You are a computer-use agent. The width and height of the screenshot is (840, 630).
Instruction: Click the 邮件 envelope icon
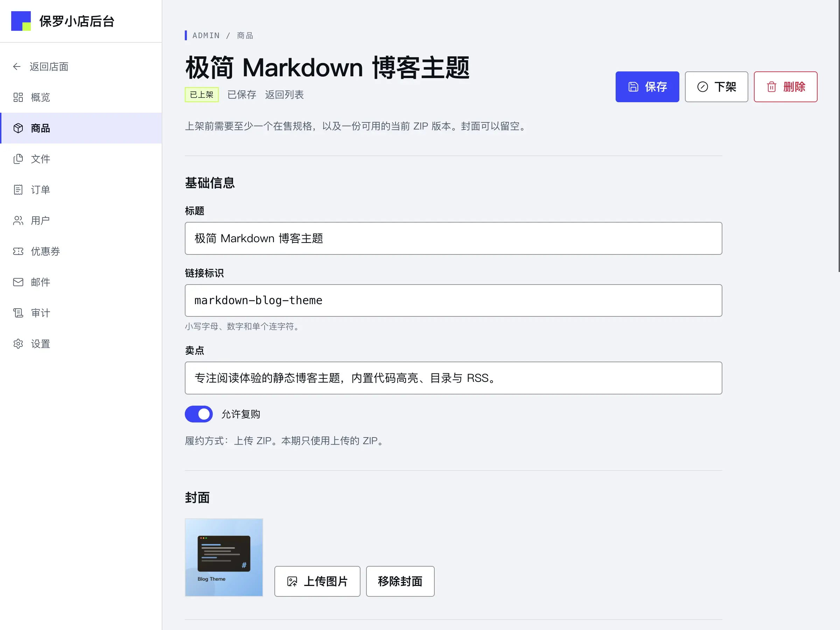(x=18, y=282)
